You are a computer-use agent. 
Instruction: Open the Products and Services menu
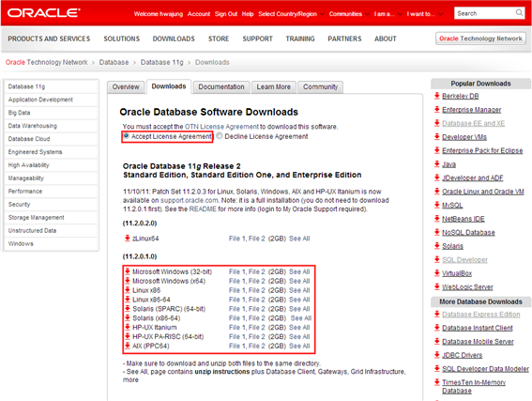[49, 39]
